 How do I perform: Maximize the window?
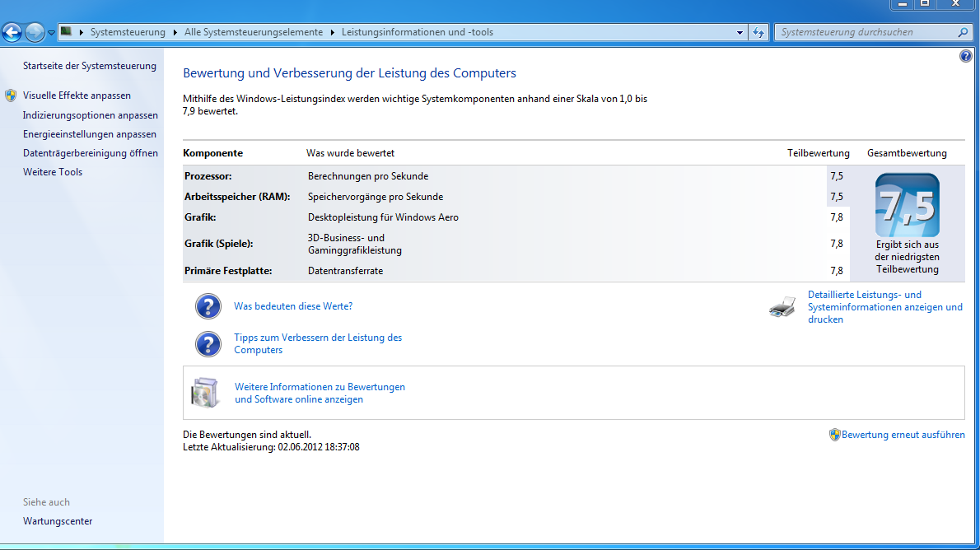coord(924,4)
